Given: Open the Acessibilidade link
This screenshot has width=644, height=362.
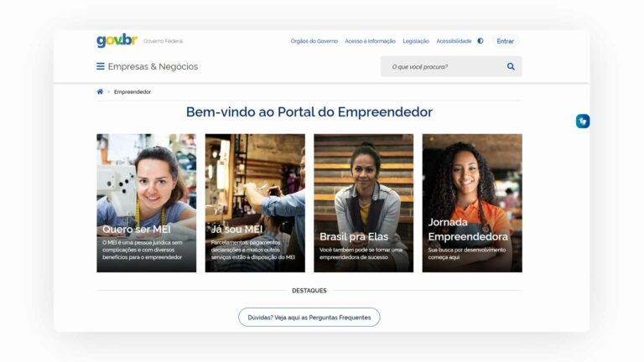Looking at the screenshot, I should point(454,41).
